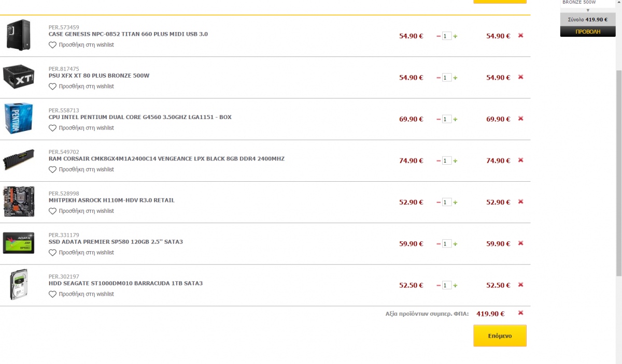Image resolution: width=622 pixels, height=364 pixels.
Task: View the Genesis case thumbnail image
Action: [19, 35]
